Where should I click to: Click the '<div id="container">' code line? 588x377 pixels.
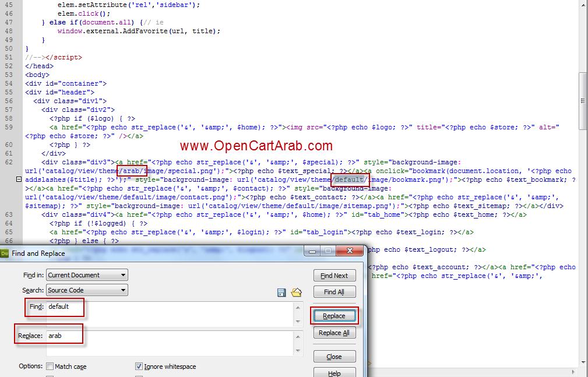66,84
